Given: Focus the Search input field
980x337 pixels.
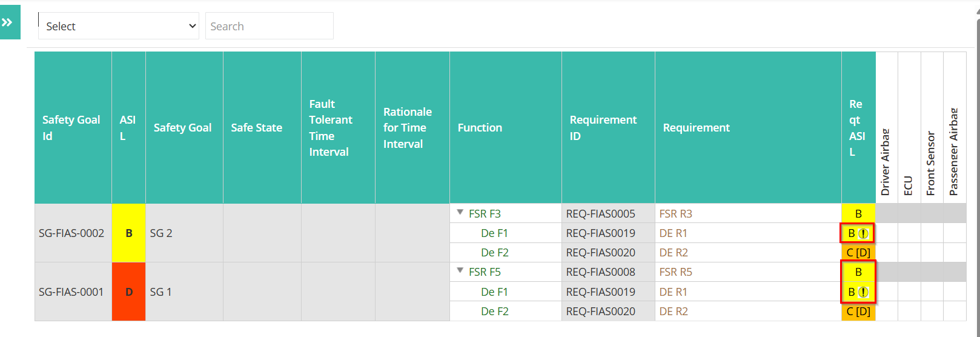Looking at the screenshot, I should click(x=270, y=26).
